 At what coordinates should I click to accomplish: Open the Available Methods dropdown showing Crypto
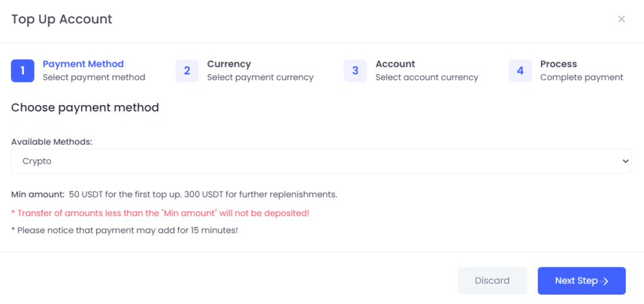(321, 161)
